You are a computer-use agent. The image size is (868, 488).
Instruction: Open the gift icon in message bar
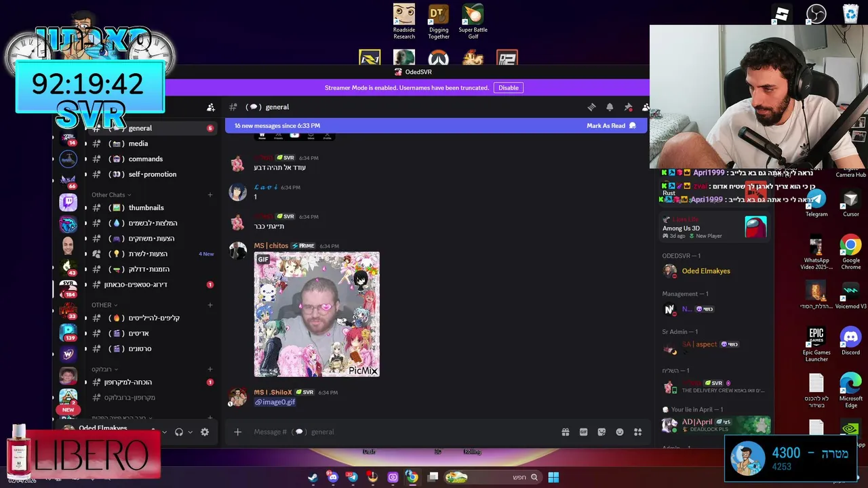566,432
